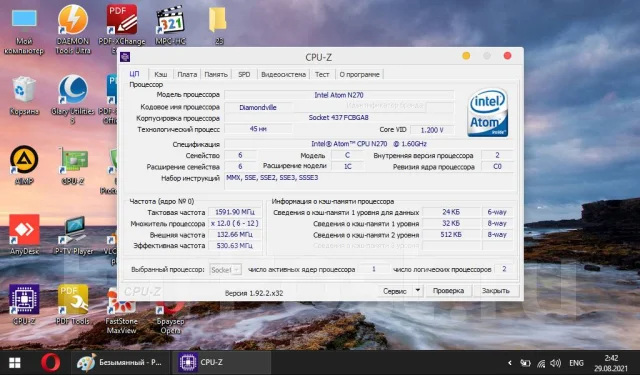Show hidden system tray icons
640x375 pixels.
click(510, 363)
